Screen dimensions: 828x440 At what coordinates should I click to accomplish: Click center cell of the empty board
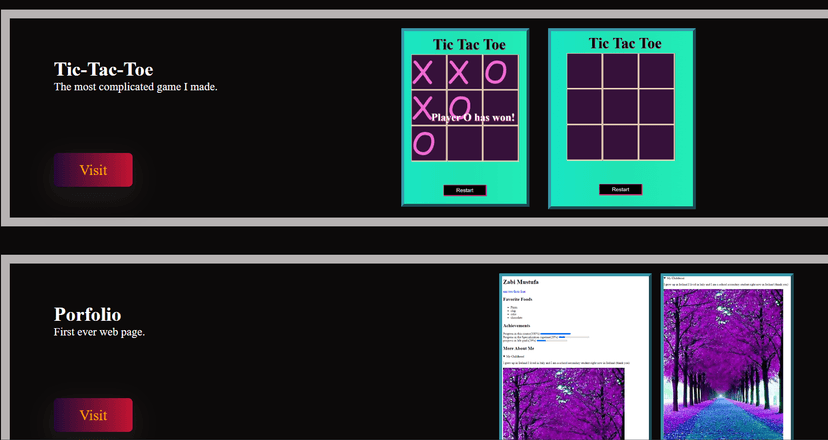point(620,106)
